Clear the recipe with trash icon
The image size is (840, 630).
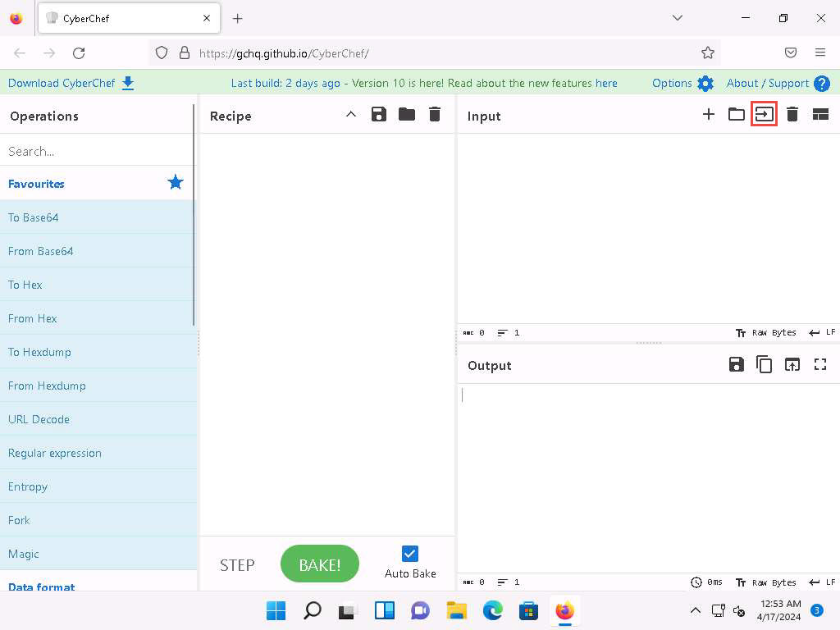[435, 115]
